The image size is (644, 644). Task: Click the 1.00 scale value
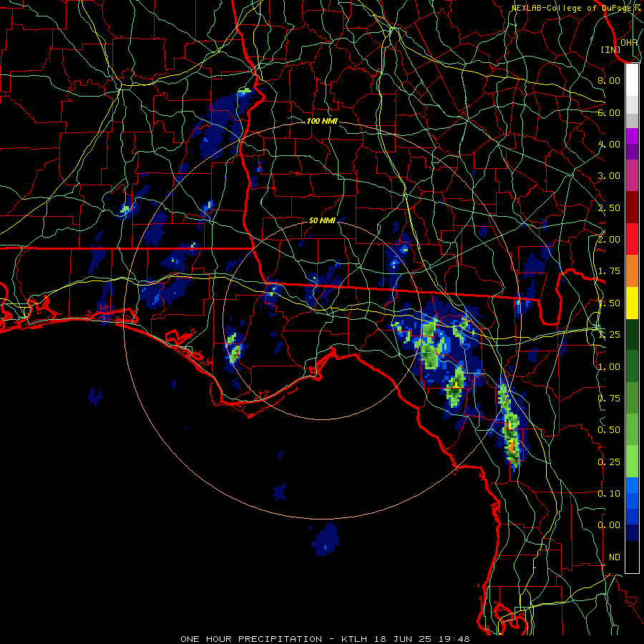click(x=609, y=366)
